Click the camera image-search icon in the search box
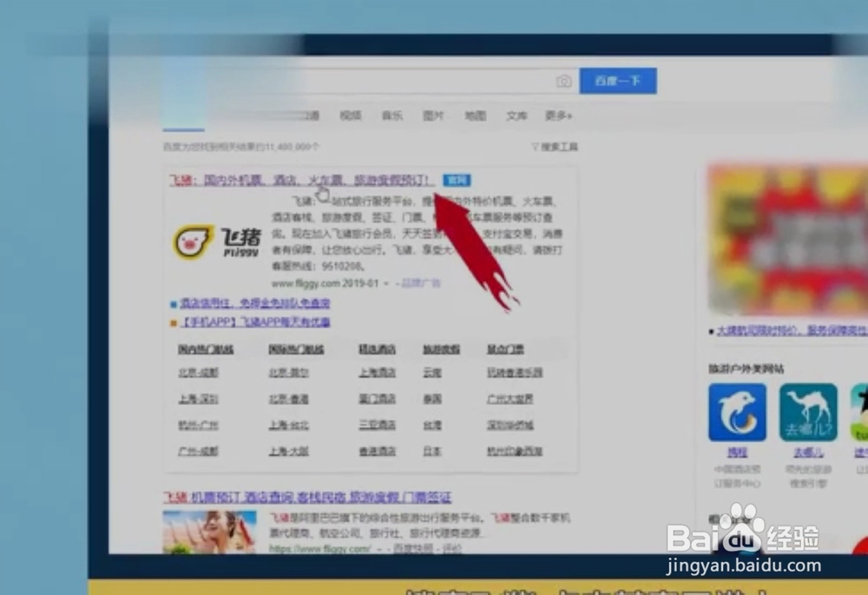 (x=564, y=81)
